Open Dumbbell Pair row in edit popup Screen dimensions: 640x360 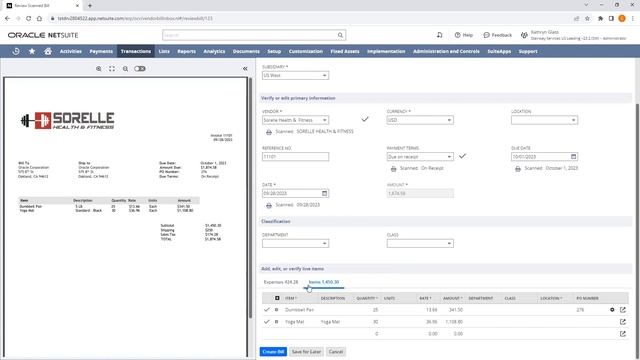[623, 310]
